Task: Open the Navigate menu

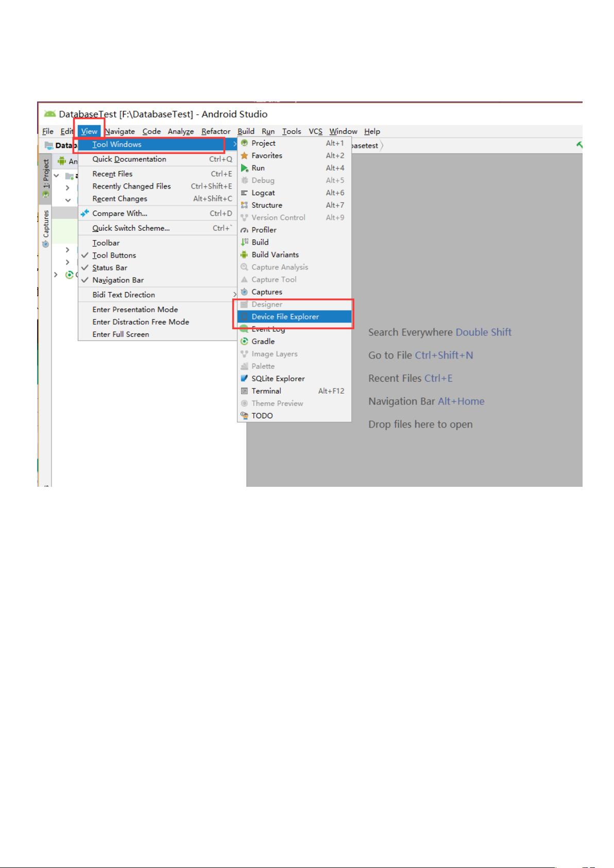Action: [120, 131]
